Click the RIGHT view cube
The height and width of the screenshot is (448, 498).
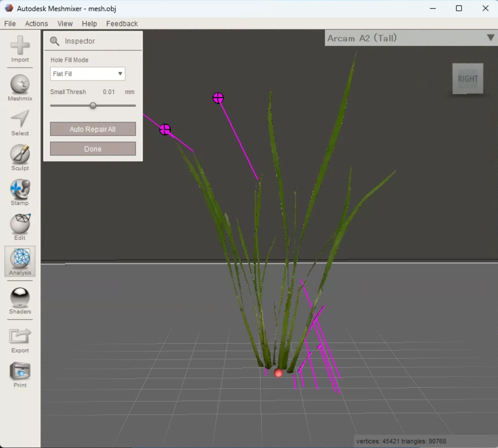tap(467, 79)
